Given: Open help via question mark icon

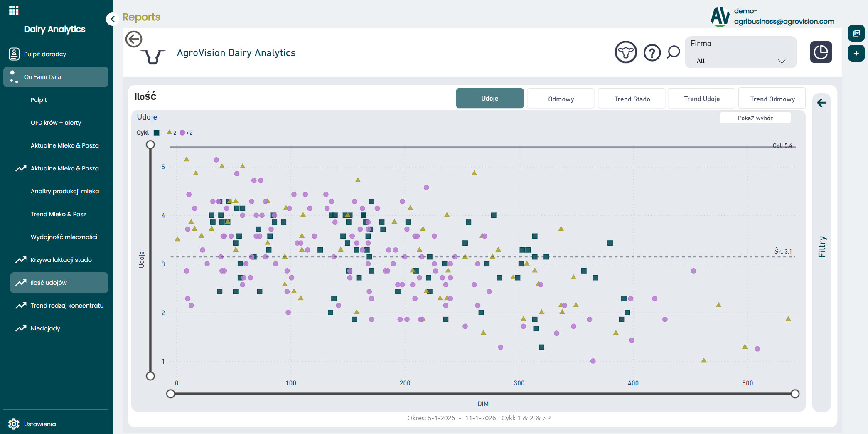Looking at the screenshot, I should coord(652,53).
